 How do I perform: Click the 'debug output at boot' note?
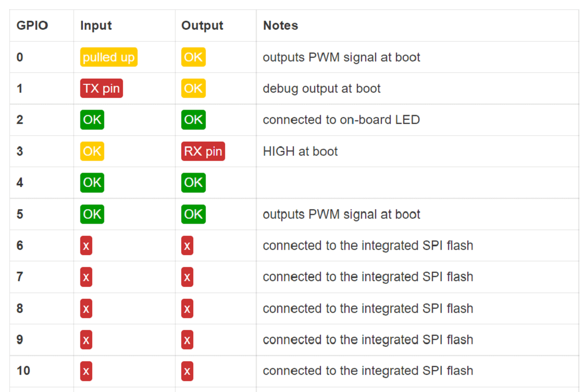tap(321, 88)
